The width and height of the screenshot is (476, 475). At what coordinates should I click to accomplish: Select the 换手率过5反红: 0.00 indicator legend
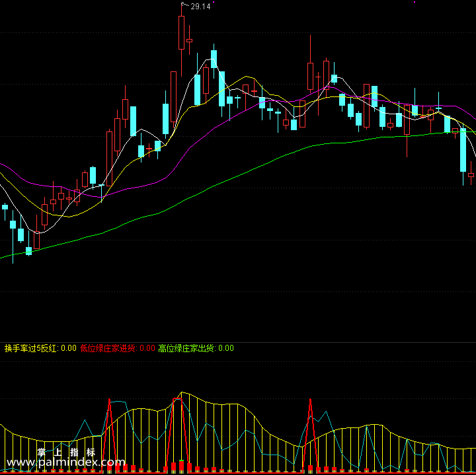click(40, 348)
